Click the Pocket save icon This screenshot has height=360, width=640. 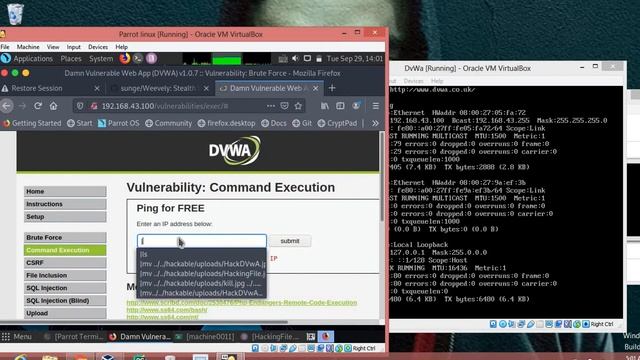point(284,106)
